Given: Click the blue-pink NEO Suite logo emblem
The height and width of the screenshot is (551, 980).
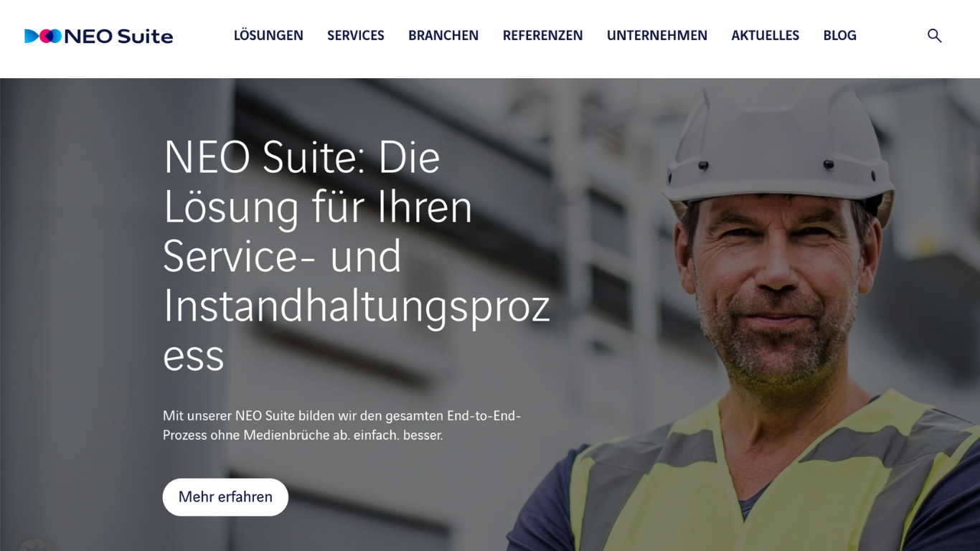Looking at the screenshot, I should [x=43, y=36].
